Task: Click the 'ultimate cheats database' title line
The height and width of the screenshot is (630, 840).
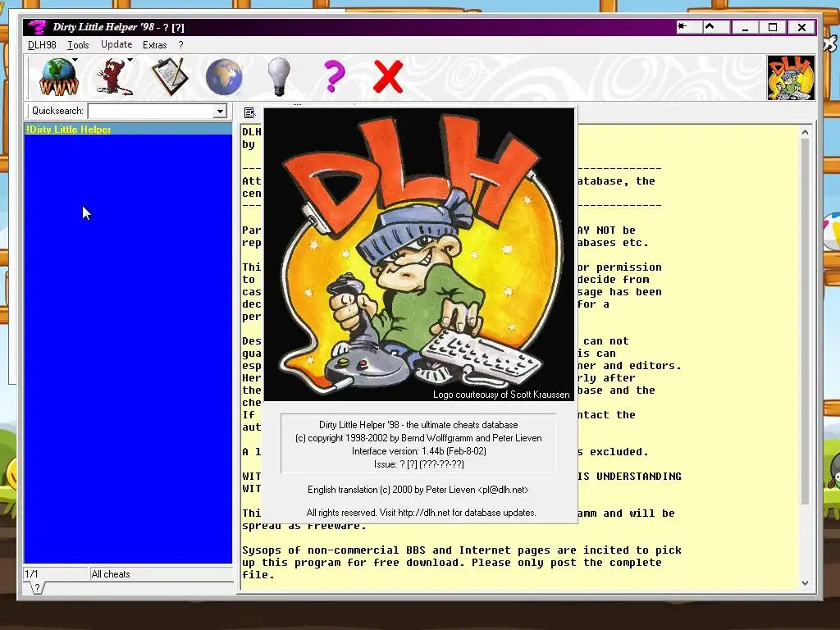Action: pos(418,425)
